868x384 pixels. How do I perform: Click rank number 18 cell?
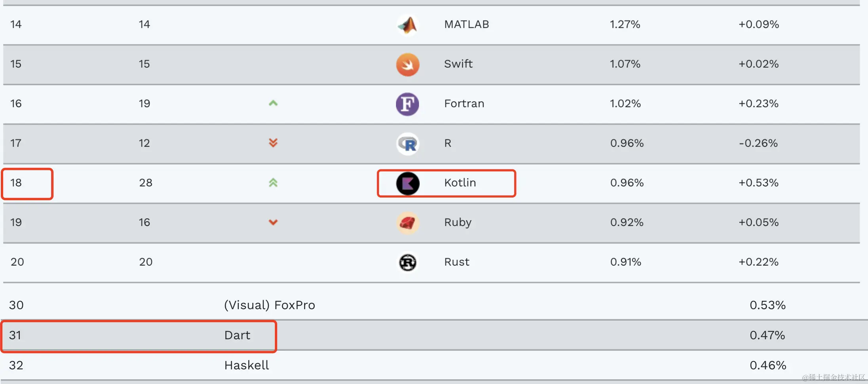click(16, 182)
